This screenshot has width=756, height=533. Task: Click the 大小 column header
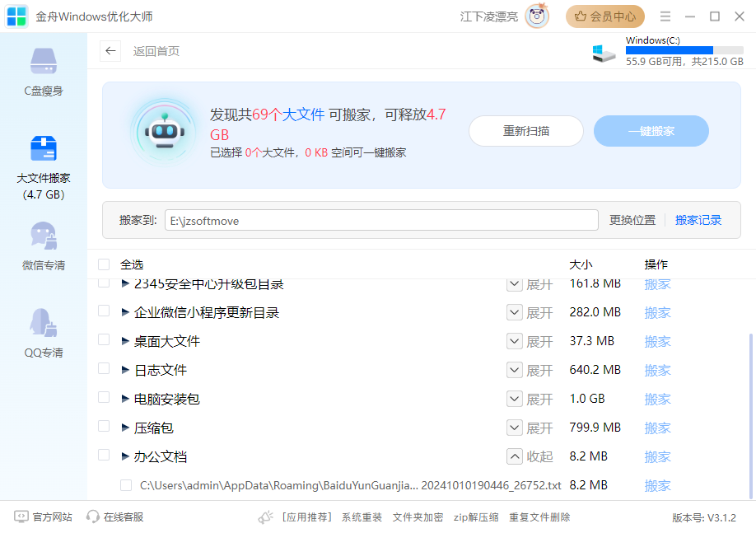(581, 264)
